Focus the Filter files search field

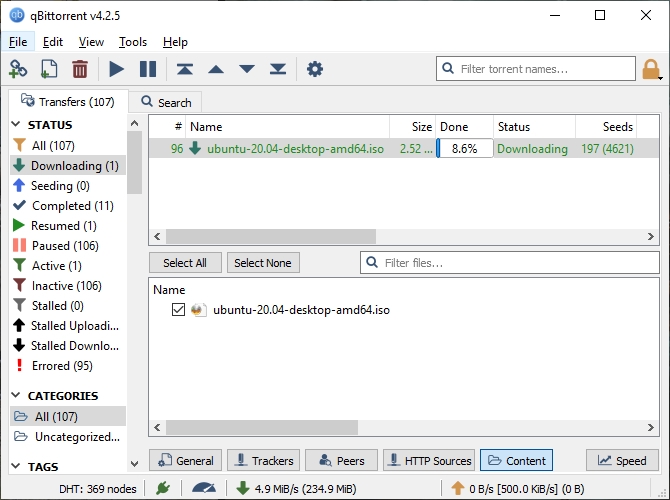(x=510, y=262)
